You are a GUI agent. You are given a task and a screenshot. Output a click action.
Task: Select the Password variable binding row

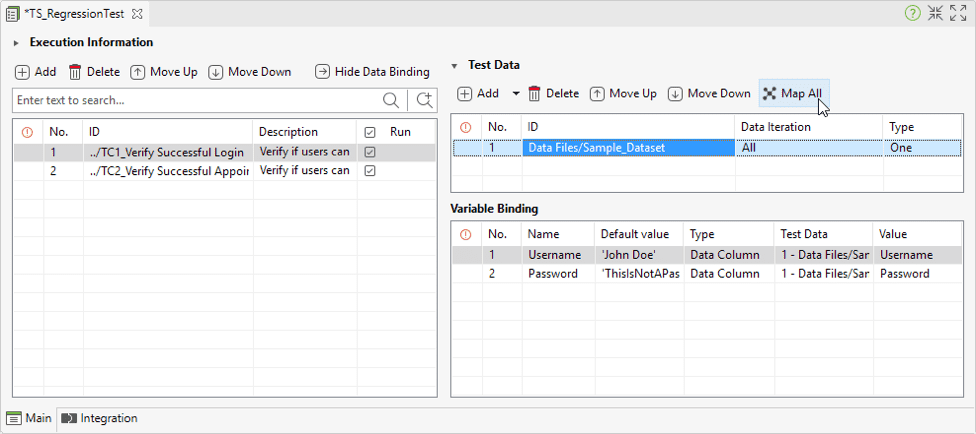[x=706, y=274]
